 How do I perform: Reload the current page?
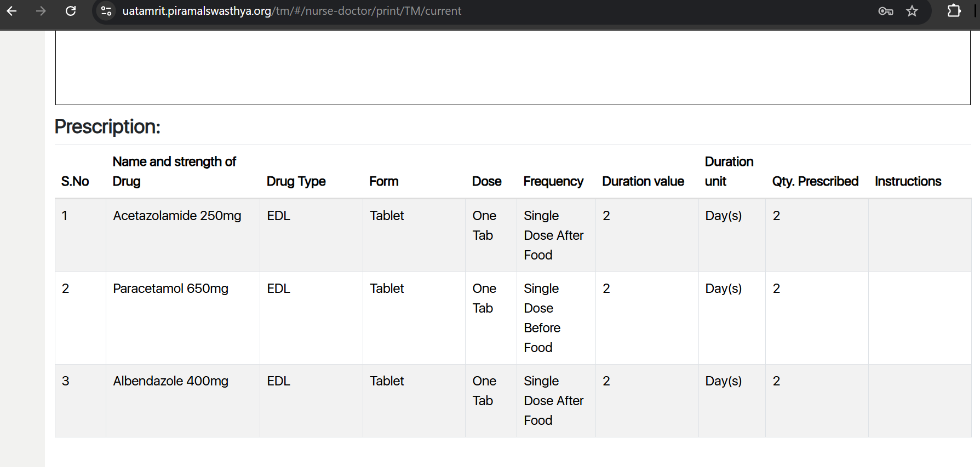(71, 11)
